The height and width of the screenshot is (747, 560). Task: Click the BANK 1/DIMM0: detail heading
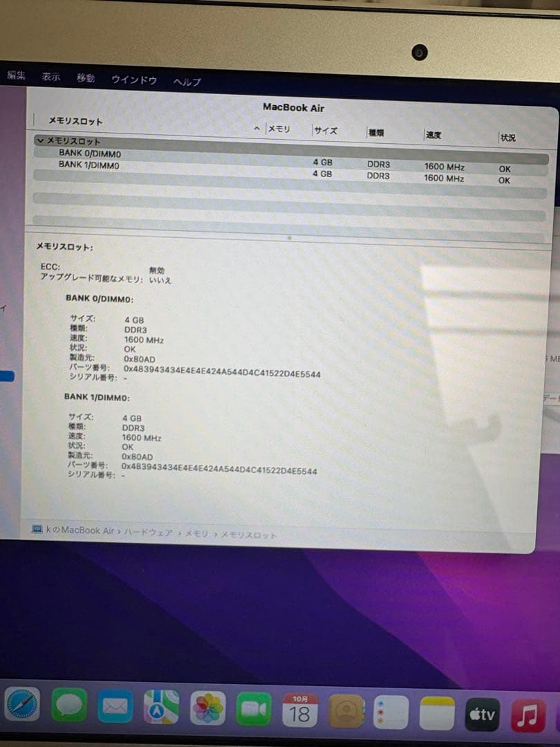click(x=97, y=397)
